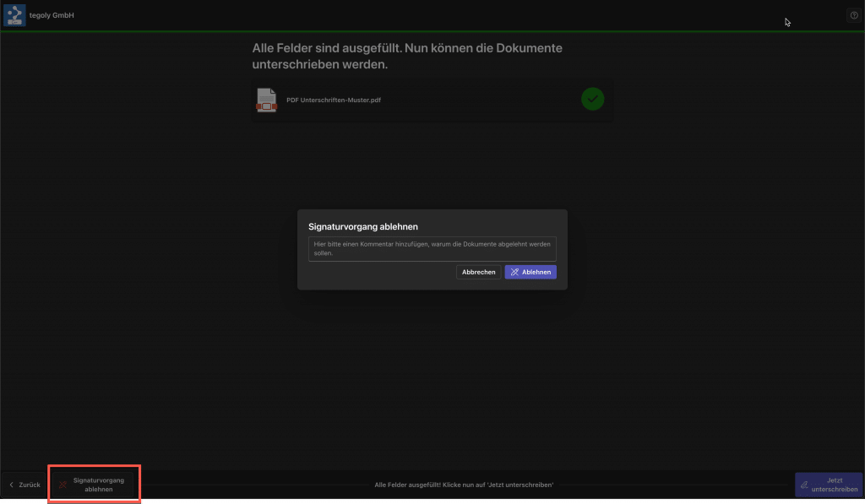Image resolution: width=865 pixels, height=504 pixels.
Task: Click the tegoly logo icon
Action: (x=14, y=15)
